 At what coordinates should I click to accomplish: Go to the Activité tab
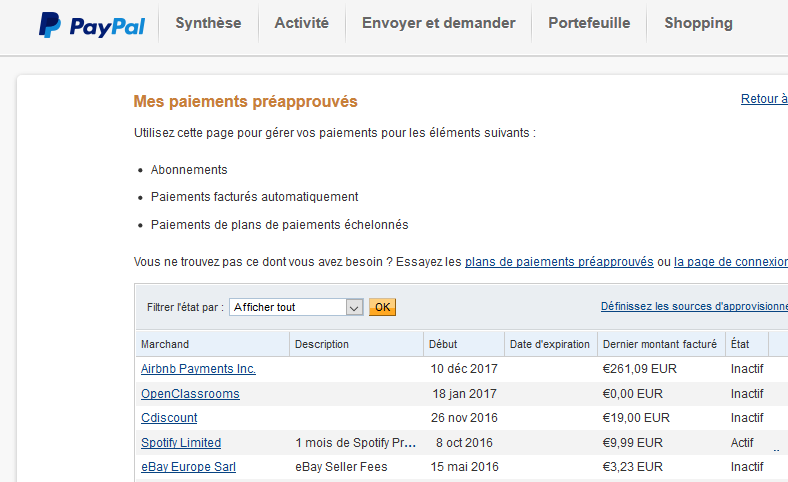[301, 23]
